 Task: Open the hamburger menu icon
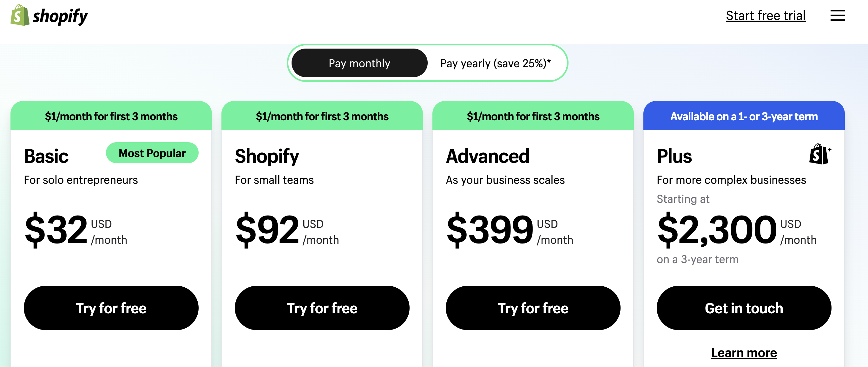pos(837,16)
